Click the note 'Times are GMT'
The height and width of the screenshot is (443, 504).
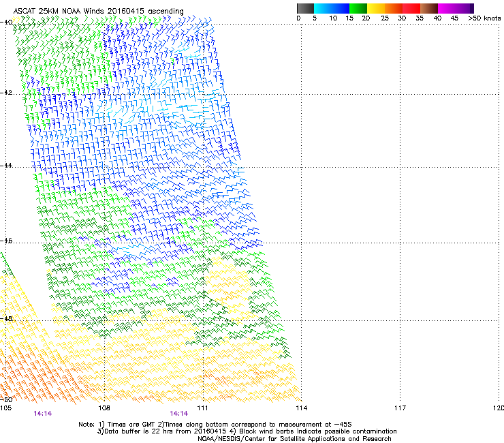(x=130, y=425)
